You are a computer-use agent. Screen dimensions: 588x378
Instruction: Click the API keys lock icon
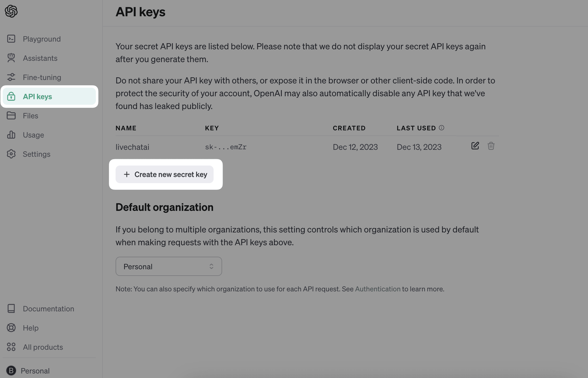tap(11, 96)
